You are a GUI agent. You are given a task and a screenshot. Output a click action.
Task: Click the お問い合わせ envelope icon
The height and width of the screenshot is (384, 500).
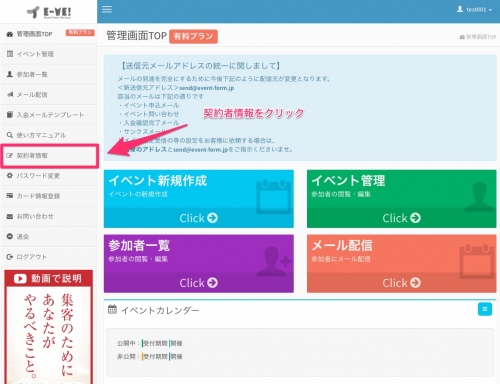coord(10,216)
